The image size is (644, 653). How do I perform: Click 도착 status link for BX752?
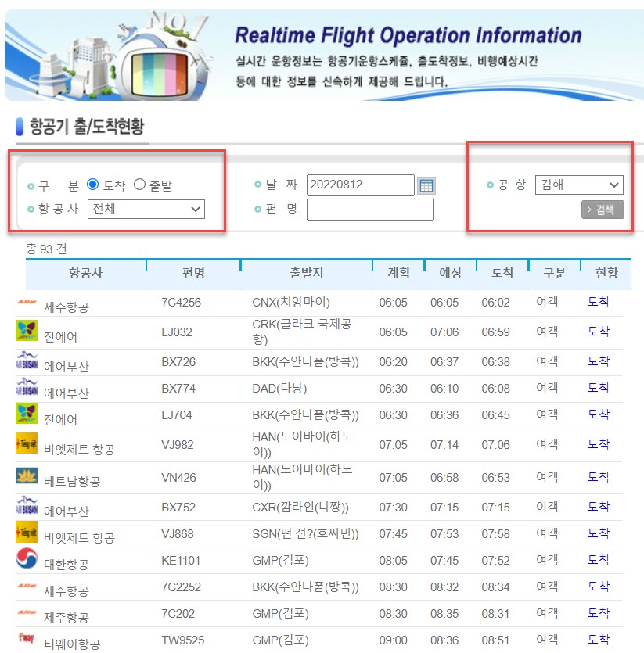click(x=599, y=507)
